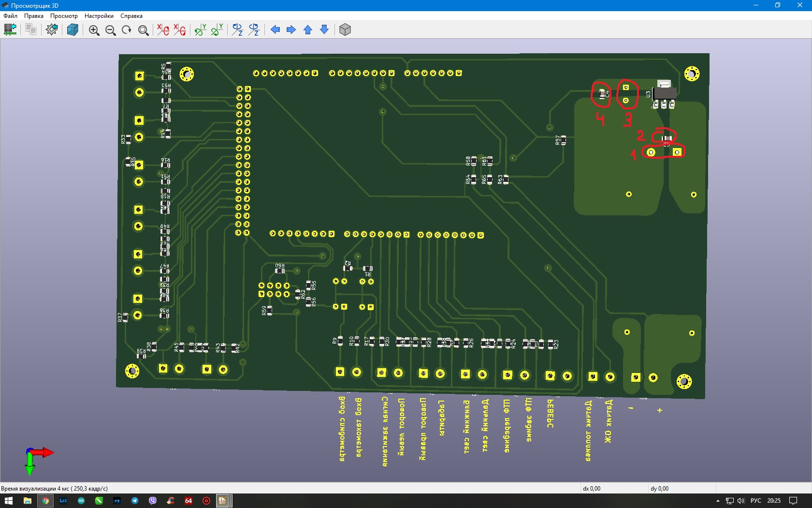Zoom in on the 3D board view
812x508 pixels.
tap(94, 30)
